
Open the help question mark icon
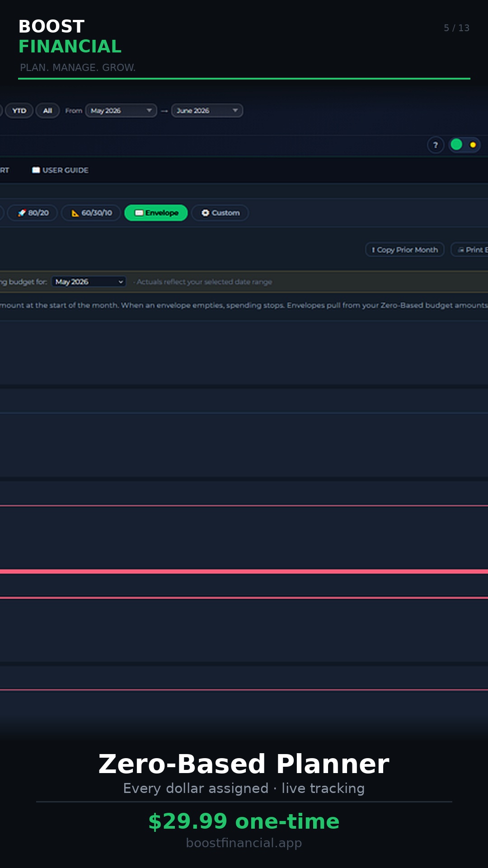(x=436, y=145)
